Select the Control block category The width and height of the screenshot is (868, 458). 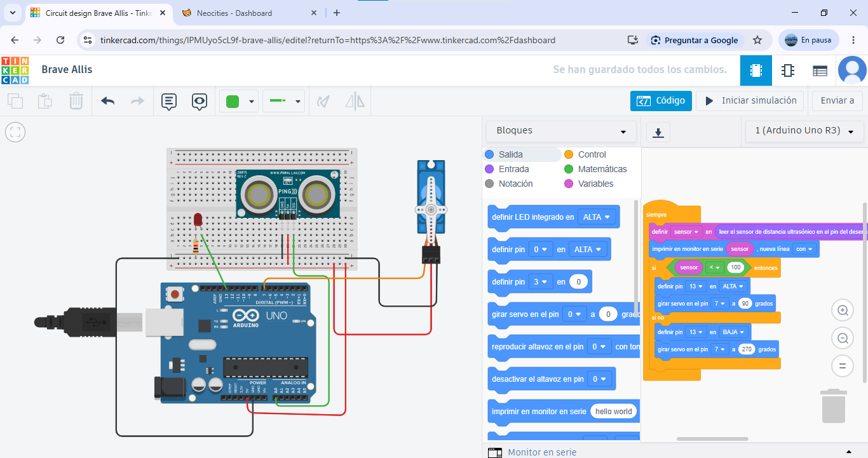[585, 154]
